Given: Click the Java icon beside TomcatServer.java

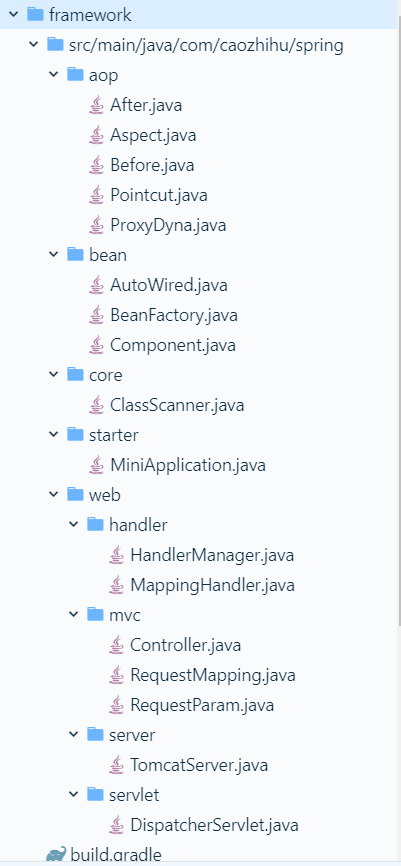Looking at the screenshot, I should pyautogui.click(x=117, y=765).
